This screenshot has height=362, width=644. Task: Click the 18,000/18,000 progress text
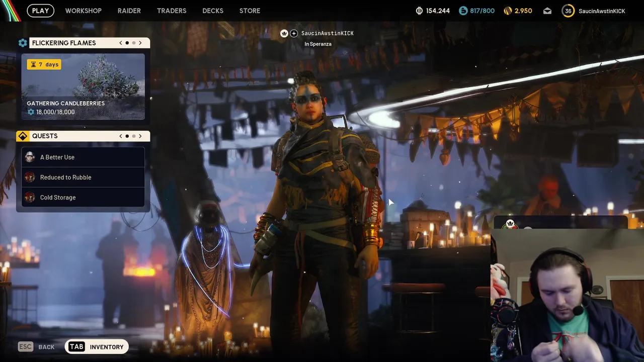[x=55, y=112]
